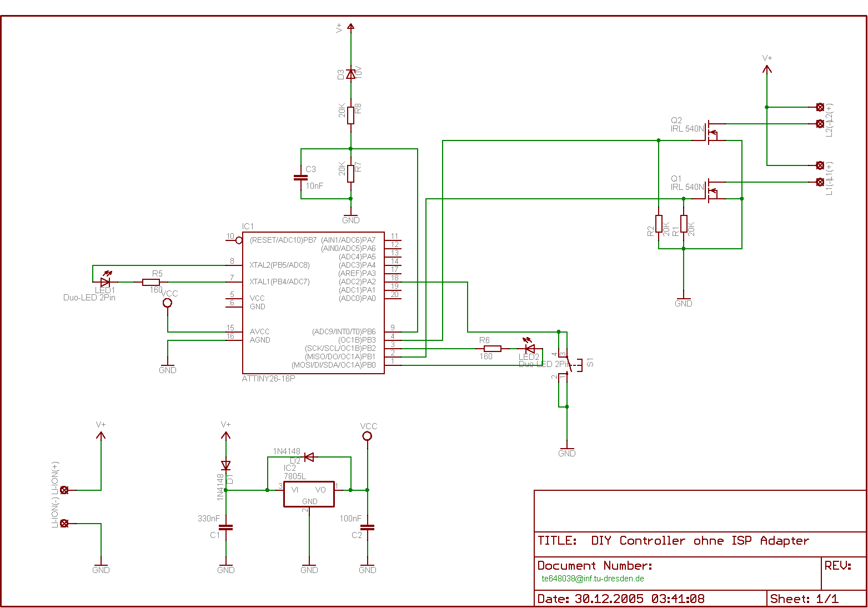Select the R2 20K resistor
This screenshot has height=608, width=868.
pos(659,224)
